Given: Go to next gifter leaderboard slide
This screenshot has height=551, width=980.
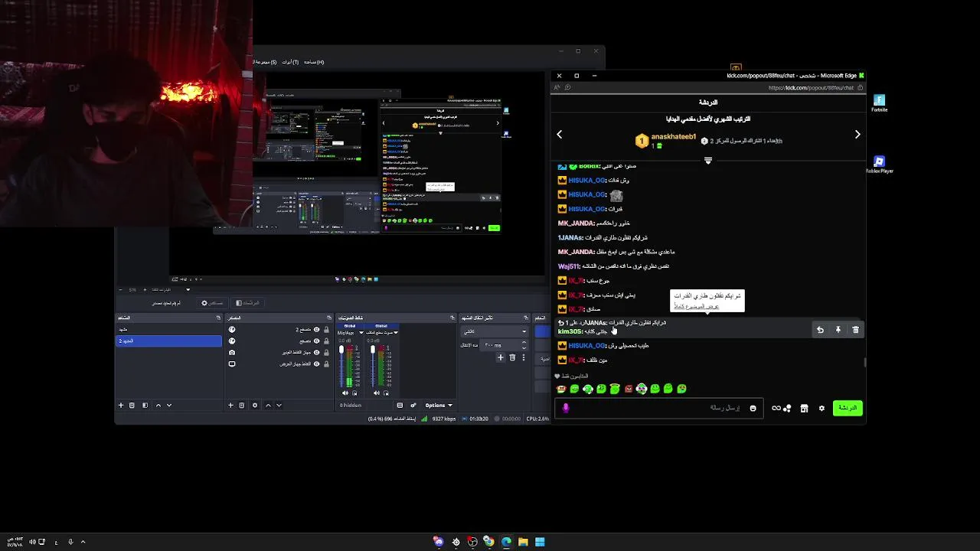Looking at the screenshot, I should [x=857, y=135].
